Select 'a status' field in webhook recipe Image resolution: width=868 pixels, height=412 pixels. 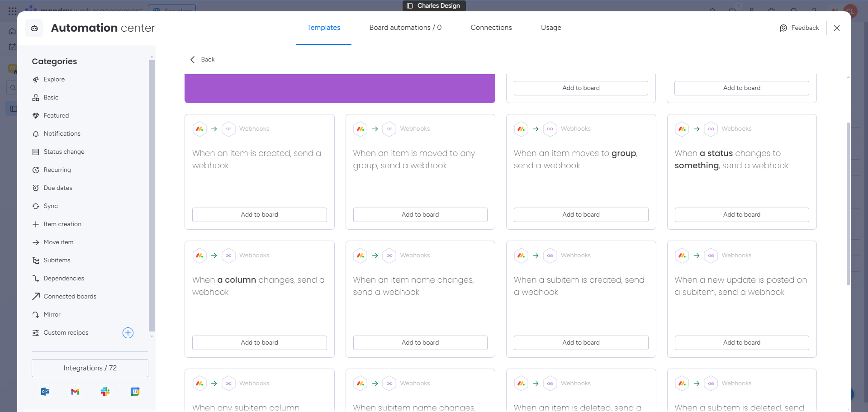coord(716,153)
